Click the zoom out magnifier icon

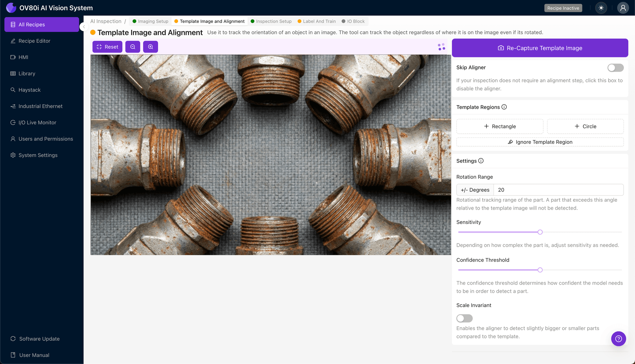point(133,47)
